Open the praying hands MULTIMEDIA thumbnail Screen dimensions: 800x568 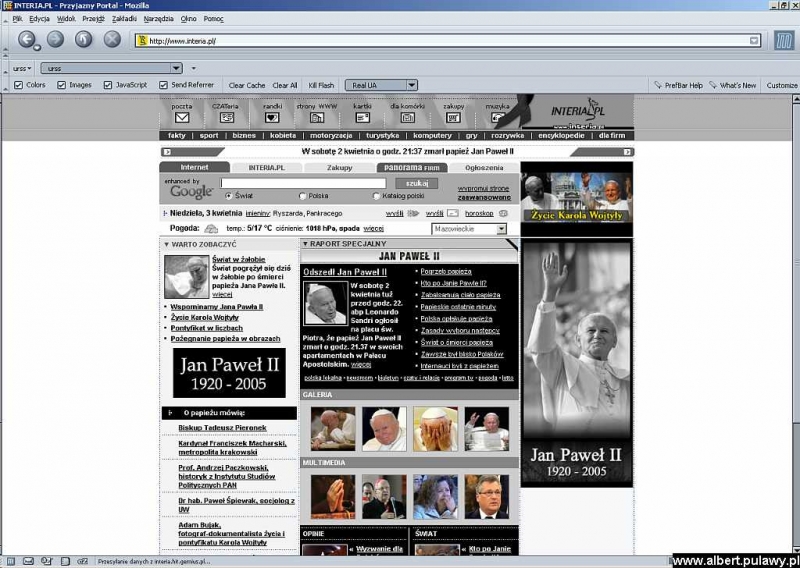(x=333, y=497)
